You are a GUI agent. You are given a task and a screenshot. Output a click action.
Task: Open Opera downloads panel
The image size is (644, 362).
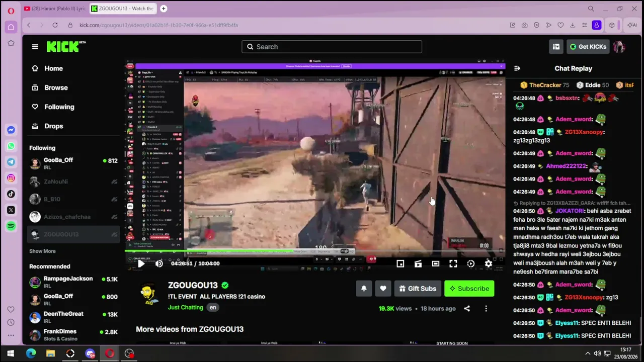573,25
